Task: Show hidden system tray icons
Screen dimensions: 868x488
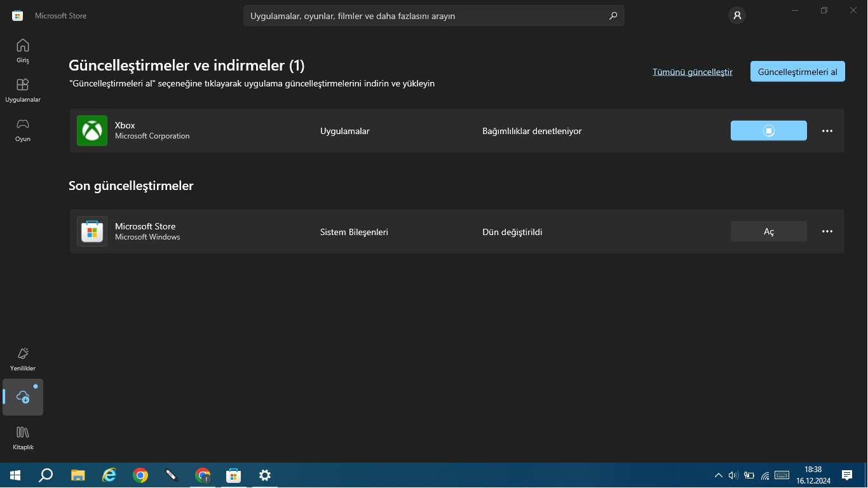Action: tap(719, 475)
